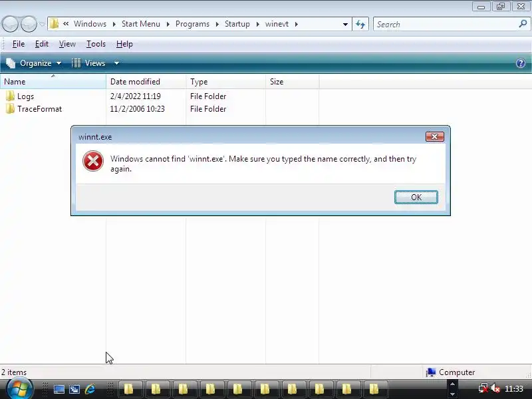Image resolution: width=532 pixels, height=399 pixels.
Task: Select winevt in the breadcrumb
Action: pos(277,24)
